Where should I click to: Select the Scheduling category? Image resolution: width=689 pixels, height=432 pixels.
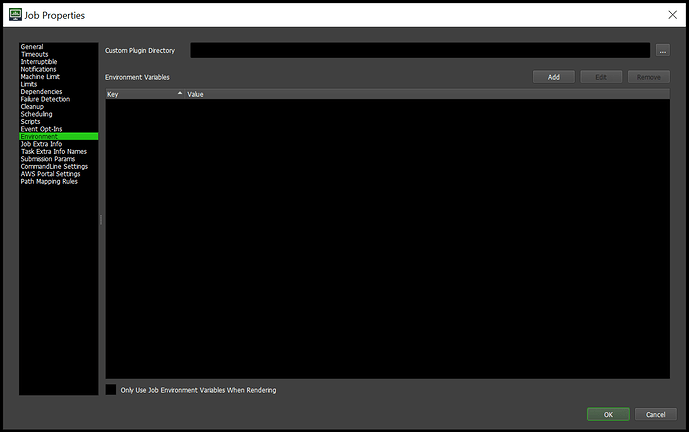36,114
